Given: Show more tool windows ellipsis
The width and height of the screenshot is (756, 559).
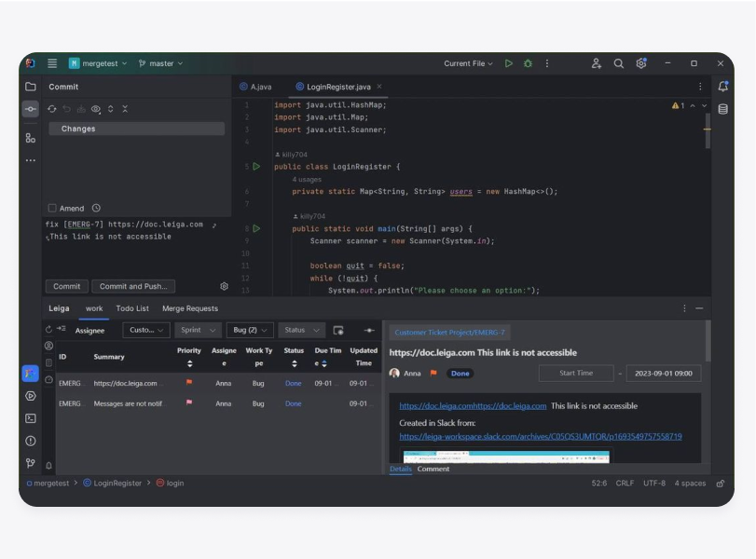Looking at the screenshot, I should pos(31,160).
